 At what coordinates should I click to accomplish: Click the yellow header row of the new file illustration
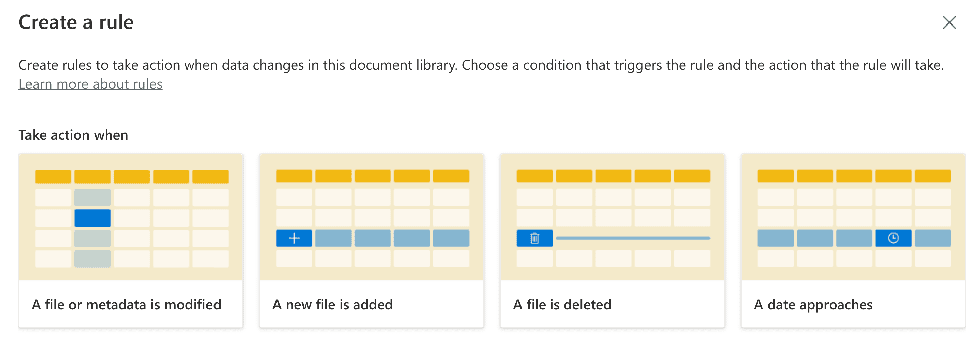[x=371, y=176]
